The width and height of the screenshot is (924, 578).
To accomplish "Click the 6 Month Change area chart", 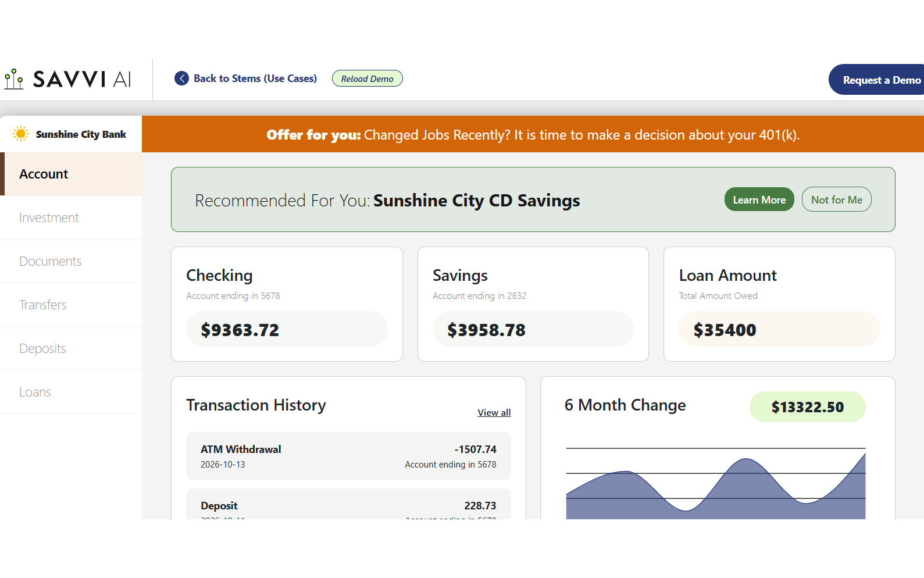I will coord(716,483).
